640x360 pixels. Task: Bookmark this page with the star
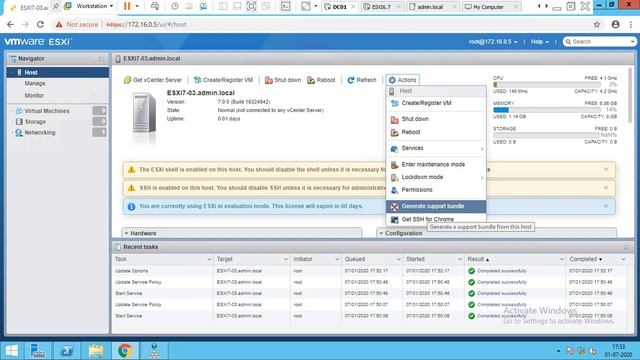coord(597,24)
